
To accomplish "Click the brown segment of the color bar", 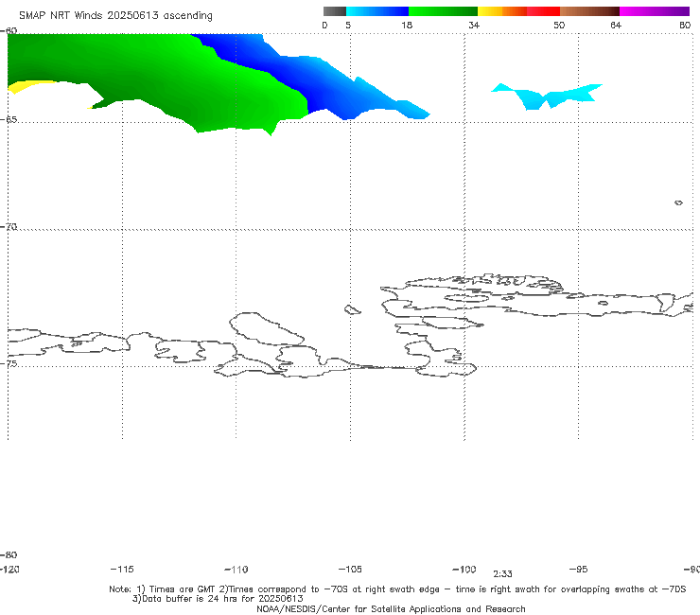I will [589, 11].
